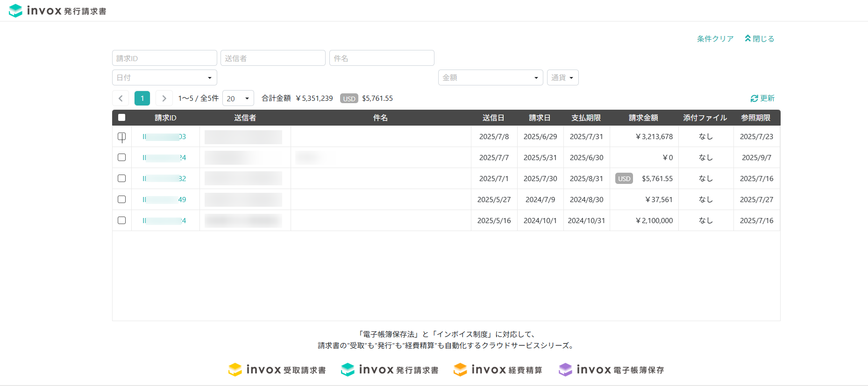Sort by the 請求金額 column header
868x386 pixels.
643,118
